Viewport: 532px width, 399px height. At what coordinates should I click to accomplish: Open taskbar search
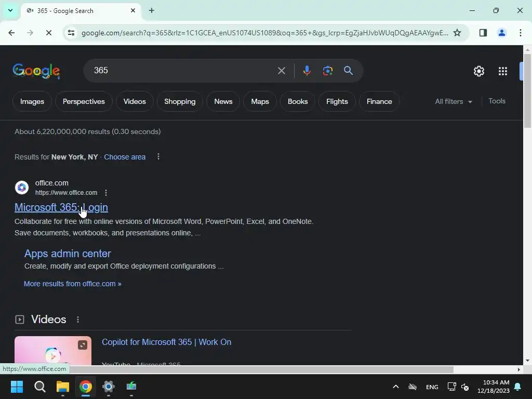point(39,387)
